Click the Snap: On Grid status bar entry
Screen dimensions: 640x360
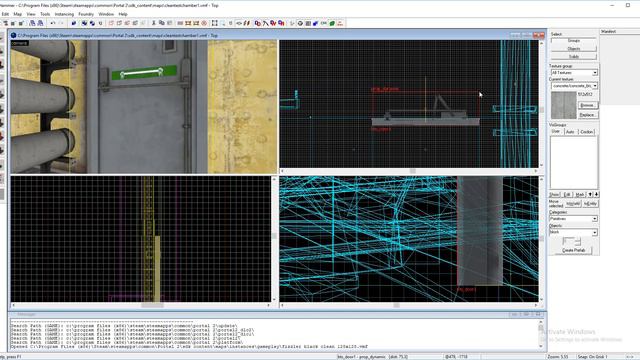pos(592,357)
